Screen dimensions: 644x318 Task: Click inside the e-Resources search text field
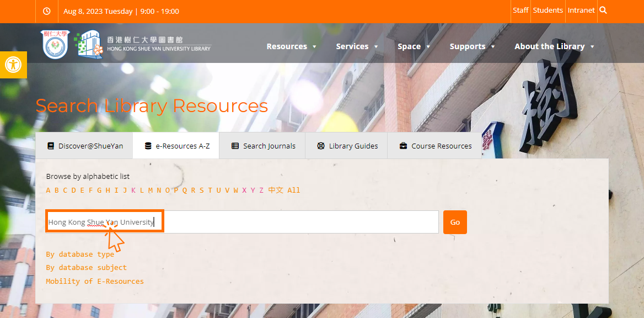click(298, 222)
